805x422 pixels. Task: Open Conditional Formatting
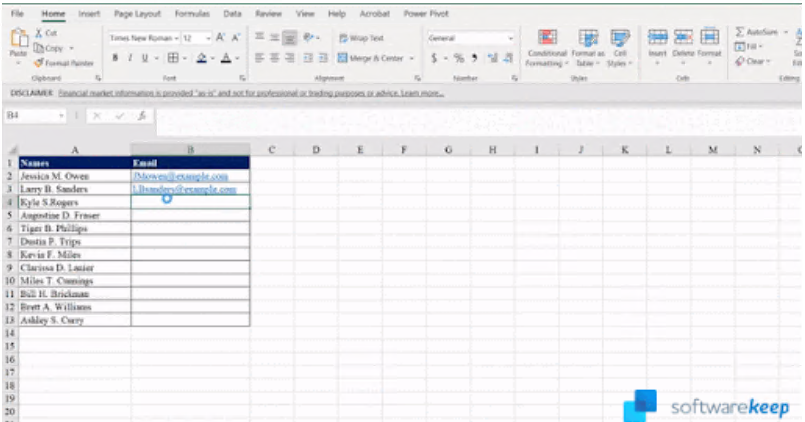[547, 45]
